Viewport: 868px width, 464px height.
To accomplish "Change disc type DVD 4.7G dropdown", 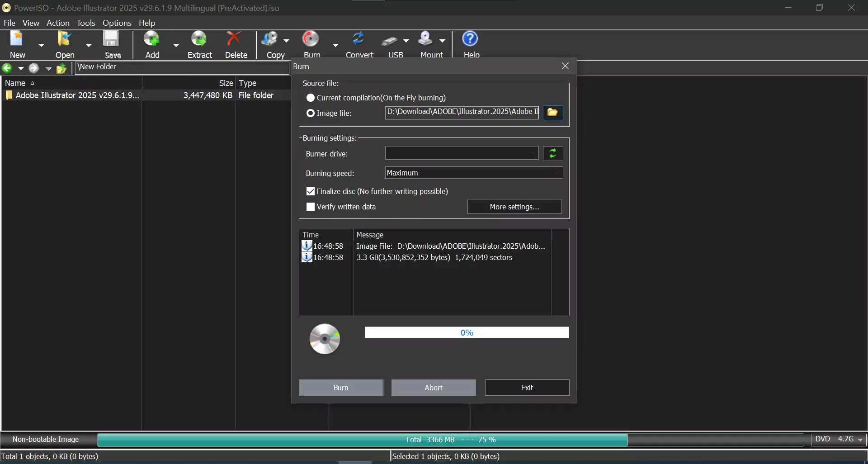I will click(x=839, y=439).
